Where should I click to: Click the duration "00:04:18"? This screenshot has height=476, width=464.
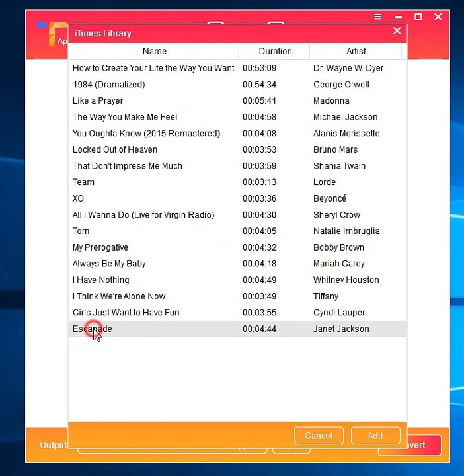pos(260,264)
